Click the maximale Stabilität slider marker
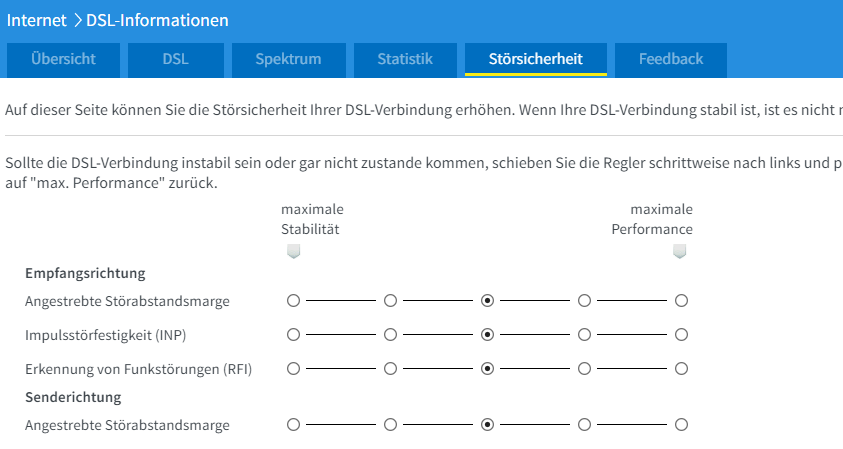Image resolution: width=843 pixels, height=449 pixels. point(294,251)
